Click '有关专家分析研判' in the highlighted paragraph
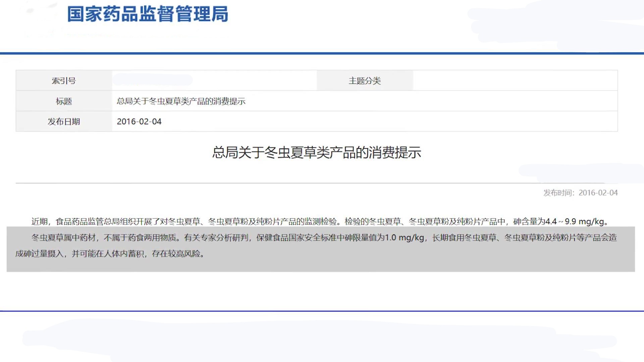Screen dimensions: 644x362 coord(216,238)
